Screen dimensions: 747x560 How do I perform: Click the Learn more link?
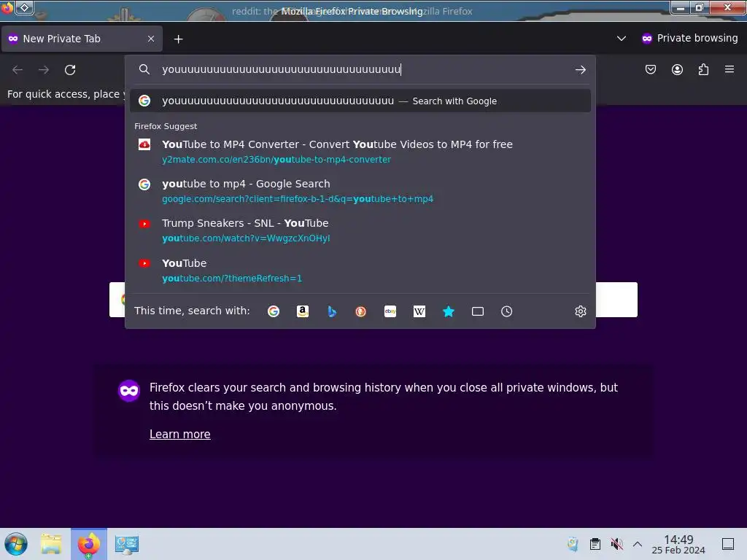click(x=180, y=435)
